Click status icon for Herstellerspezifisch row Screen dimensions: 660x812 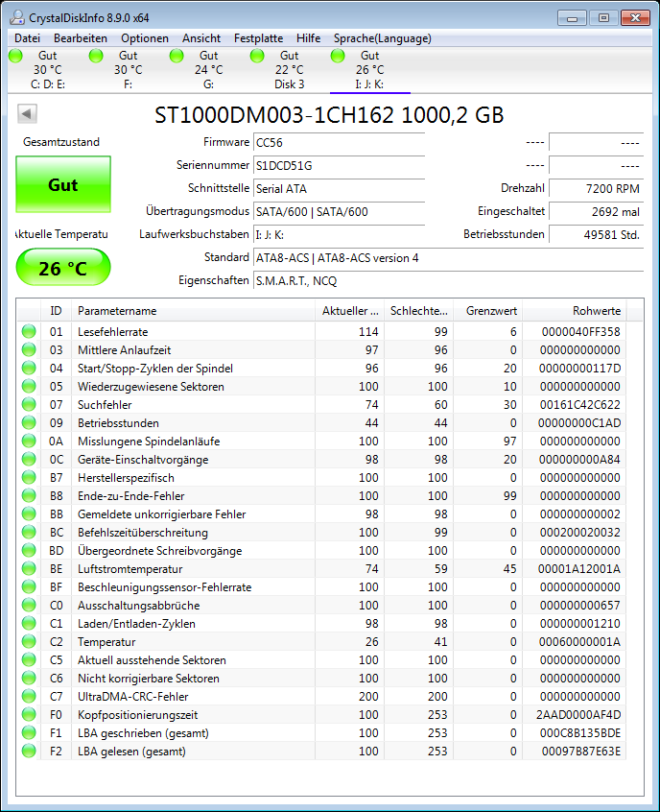[29, 477]
